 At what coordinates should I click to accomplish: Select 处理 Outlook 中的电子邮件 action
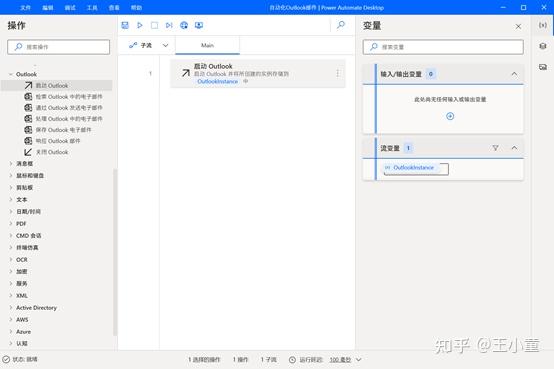pos(64,119)
